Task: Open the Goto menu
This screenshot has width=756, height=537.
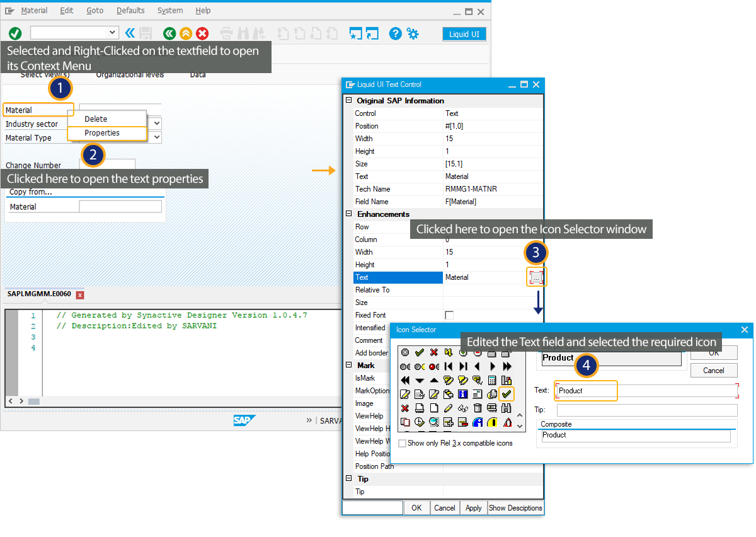Action: tap(95, 11)
